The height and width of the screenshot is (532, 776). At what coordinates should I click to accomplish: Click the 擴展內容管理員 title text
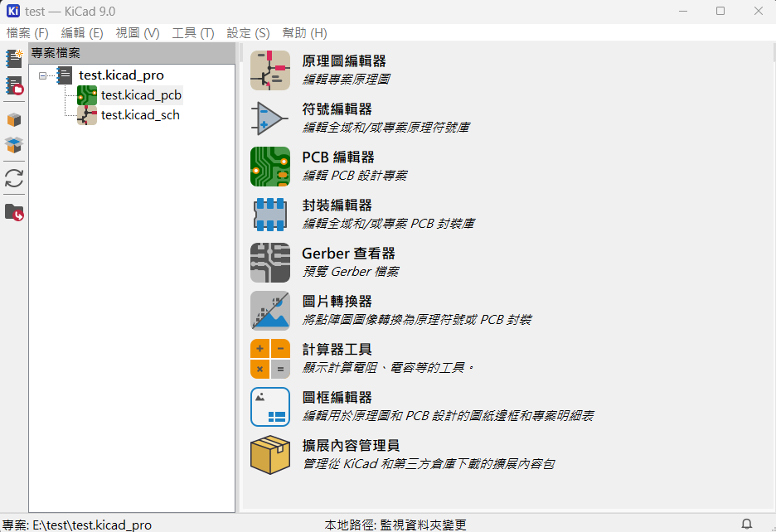click(351, 445)
